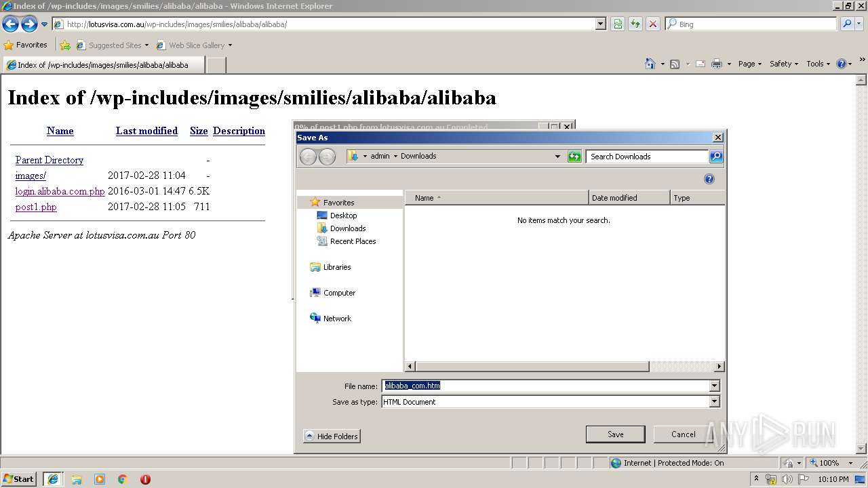This screenshot has height=488, width=868.
Task: Click the Compatibility View icon beside address bar
Action: (618, 24)
